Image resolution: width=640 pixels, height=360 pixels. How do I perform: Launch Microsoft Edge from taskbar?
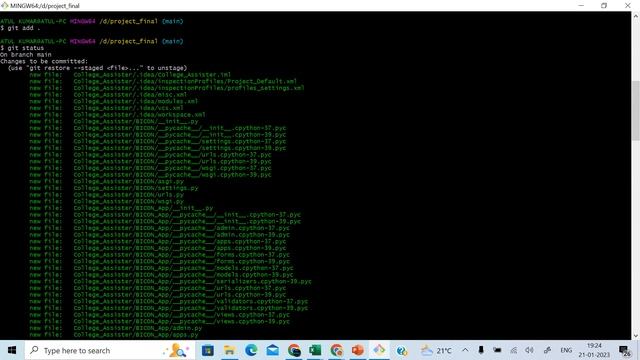(251, 350)
